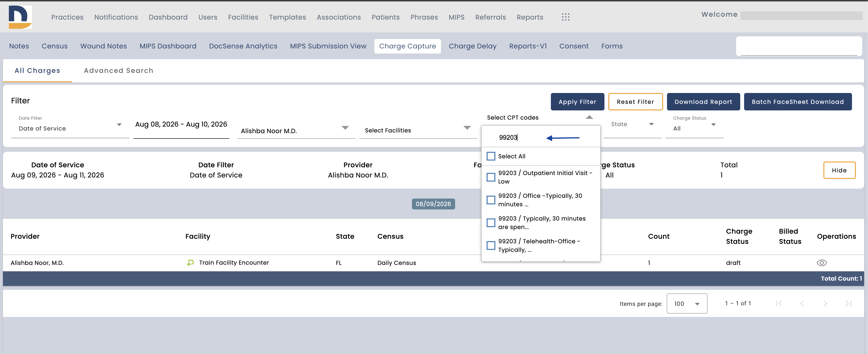The height and width of the screenshot is (354, 868).
Task: Check 99203 Typically, 30 minutes are spent option
Action: (491, 223)
